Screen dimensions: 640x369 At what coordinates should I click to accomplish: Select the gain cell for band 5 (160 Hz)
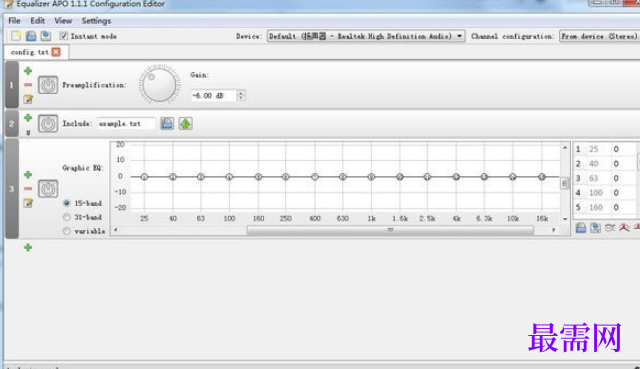(x=624, y=207)
